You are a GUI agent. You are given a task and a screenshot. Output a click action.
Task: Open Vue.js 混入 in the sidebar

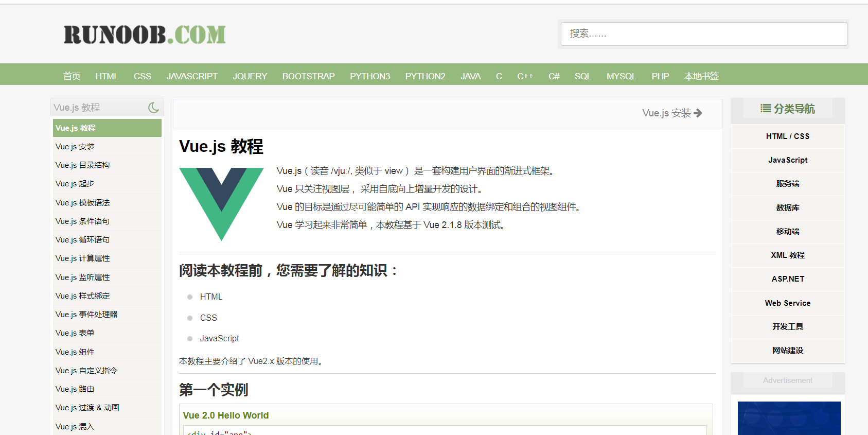click(x=107, y=427)
